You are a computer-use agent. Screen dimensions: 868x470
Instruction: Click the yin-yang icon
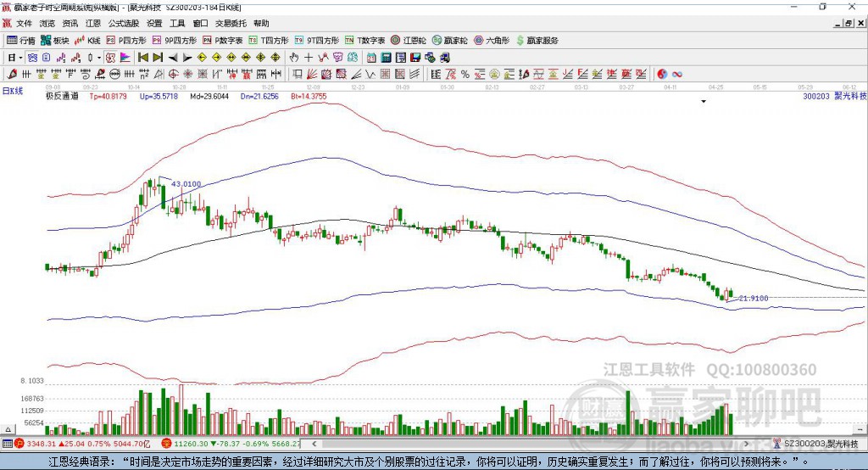pyautogui.click(x=661, y=75)
